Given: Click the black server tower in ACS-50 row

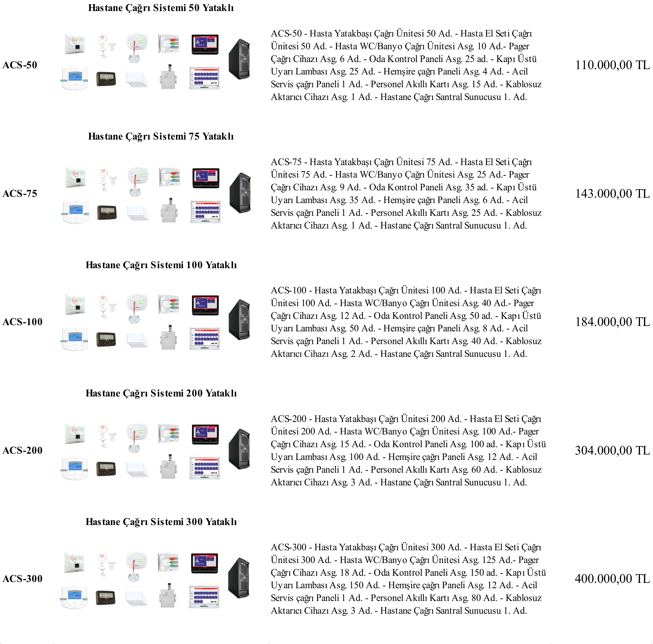Looking at the screenshot, I should coord(239,59).
